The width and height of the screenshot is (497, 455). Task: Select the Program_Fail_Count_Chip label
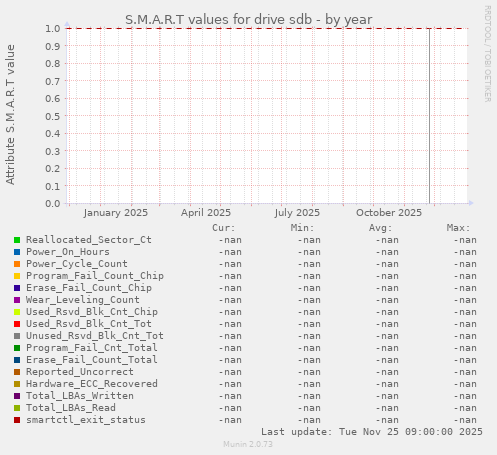(x=95, y=276)
